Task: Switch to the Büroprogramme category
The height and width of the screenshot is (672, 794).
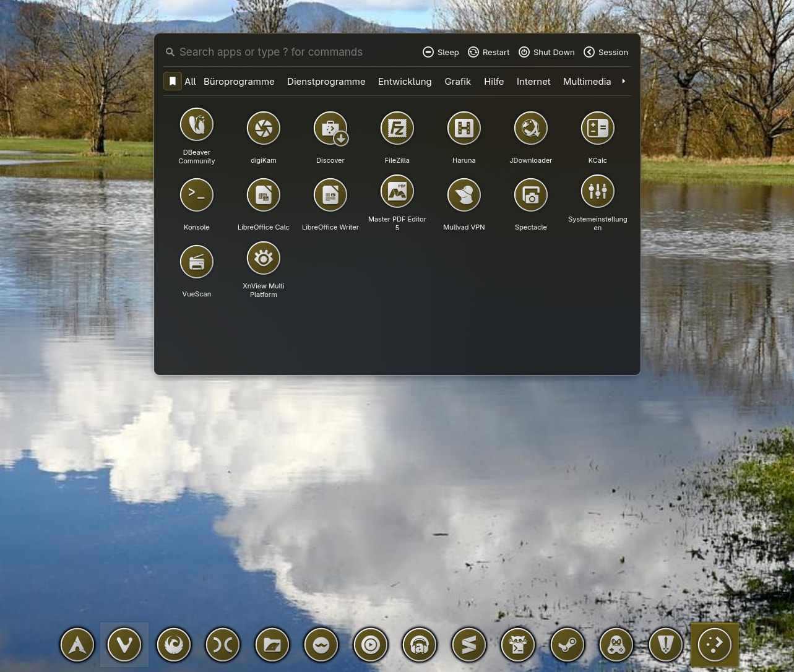Action: [x=239, y=82]
